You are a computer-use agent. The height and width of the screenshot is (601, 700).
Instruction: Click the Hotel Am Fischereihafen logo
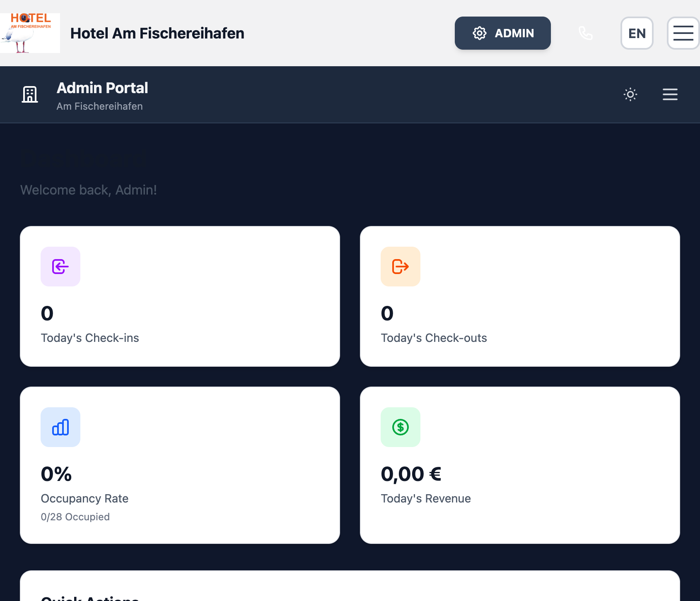[30, 33]
